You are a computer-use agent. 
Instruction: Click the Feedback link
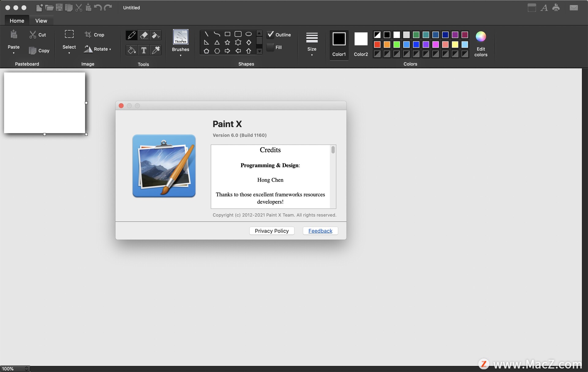coord(320,231)
